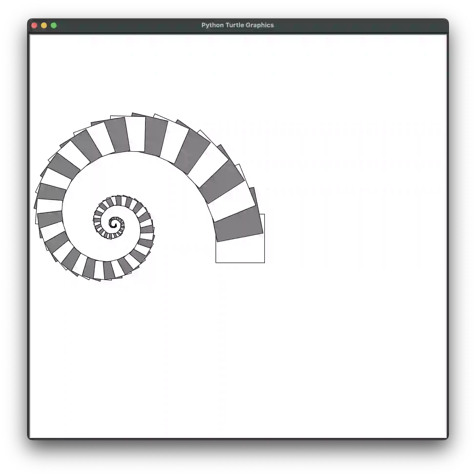Click the gray square right of topmost white square
The height and width of the screenshot is (476, 476).
tap(155, 137)
